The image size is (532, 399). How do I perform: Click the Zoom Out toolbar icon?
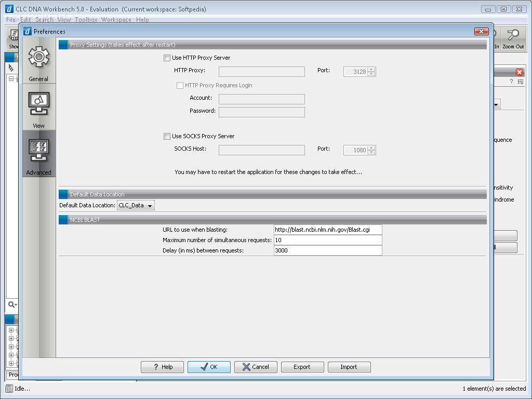[x=513, y=38]
